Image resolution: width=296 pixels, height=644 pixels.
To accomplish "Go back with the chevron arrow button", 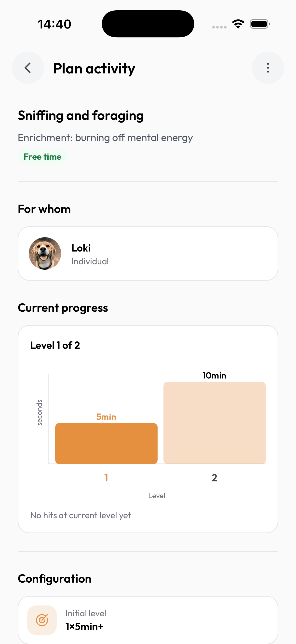I will tap(28, 68).
